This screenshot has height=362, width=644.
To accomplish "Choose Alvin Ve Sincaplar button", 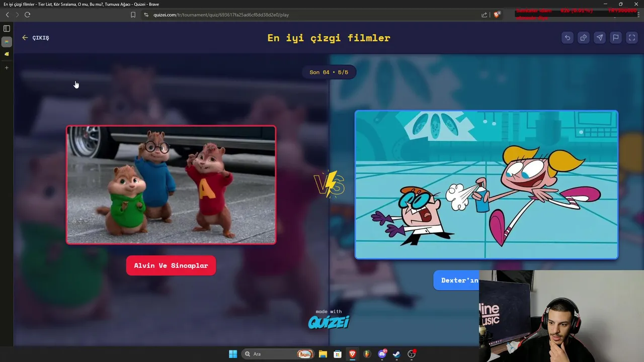I will pos(171,265).
